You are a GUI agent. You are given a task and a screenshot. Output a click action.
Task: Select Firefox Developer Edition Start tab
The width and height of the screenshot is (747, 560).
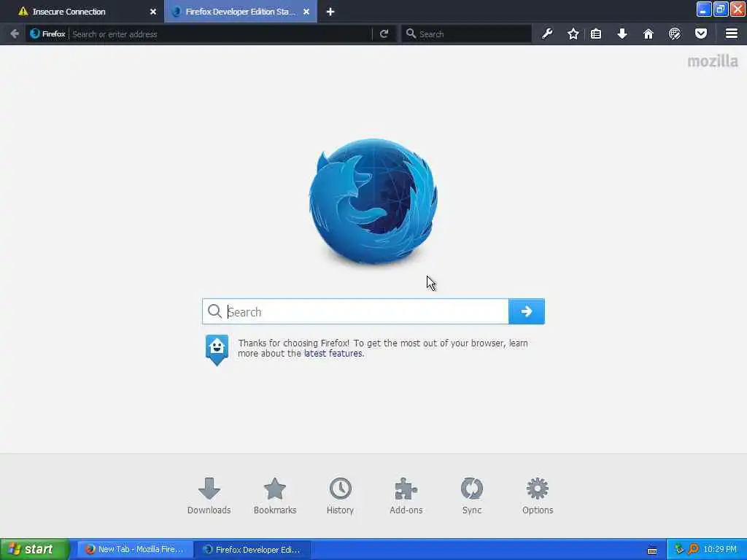[x=241, y=12]
